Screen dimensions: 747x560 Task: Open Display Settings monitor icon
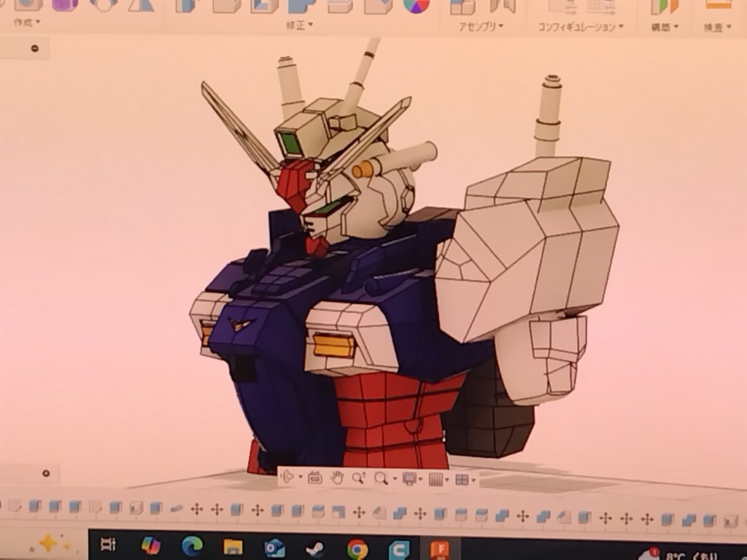pyautogui.click(x=410, y=478)
